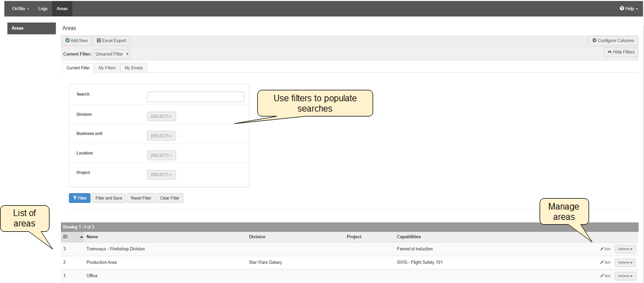Open the Help menu
Viewport: 644px width, 283px height.
(x=628, y=9)
